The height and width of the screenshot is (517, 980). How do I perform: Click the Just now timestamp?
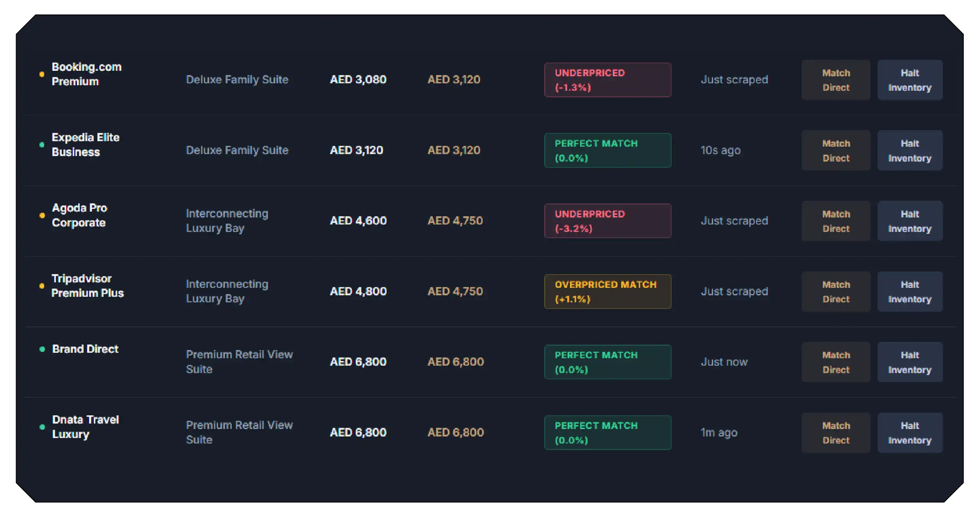tap(724, 362)
